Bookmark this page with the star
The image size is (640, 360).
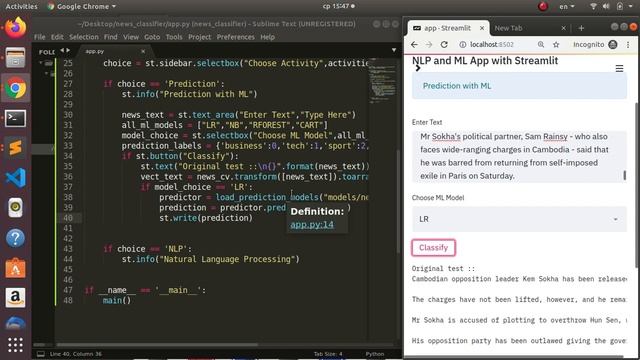tap(556, 44)
